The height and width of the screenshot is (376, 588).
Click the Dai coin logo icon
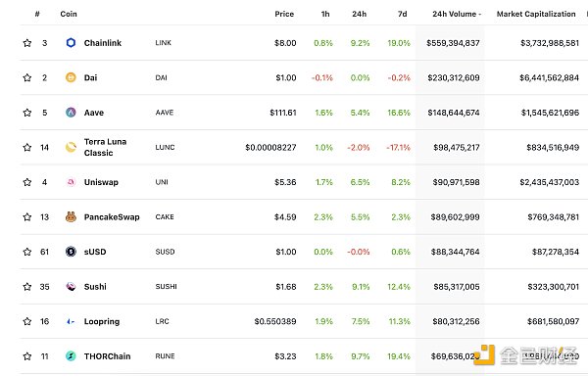click(71, 77)
